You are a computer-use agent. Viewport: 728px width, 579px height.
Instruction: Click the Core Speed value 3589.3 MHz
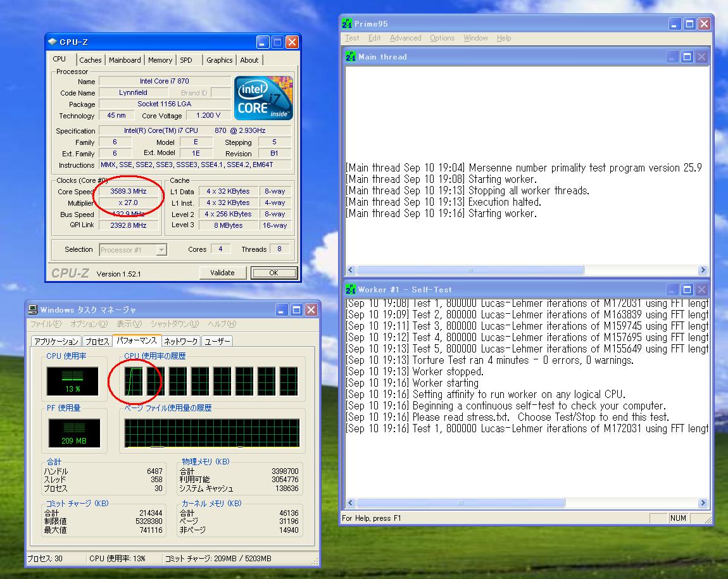[x=129, y=191]
